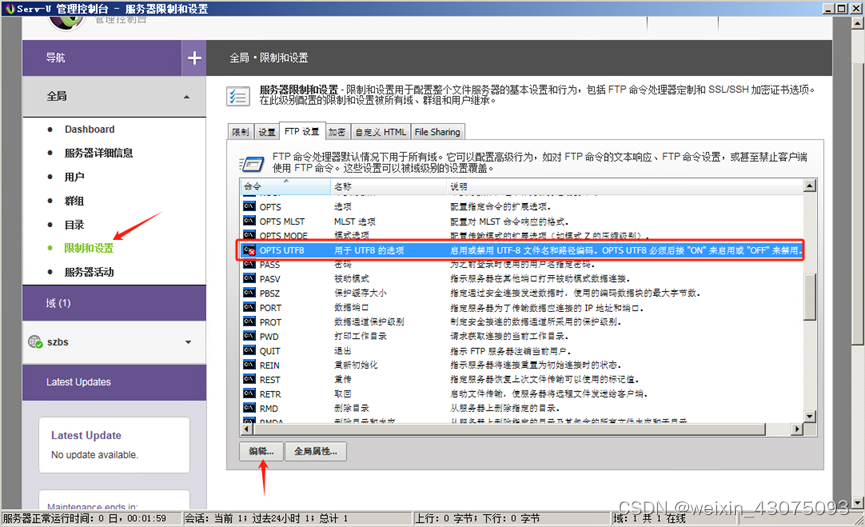Select the PWD 打印工作目录 row

click(x=522, y=336)
